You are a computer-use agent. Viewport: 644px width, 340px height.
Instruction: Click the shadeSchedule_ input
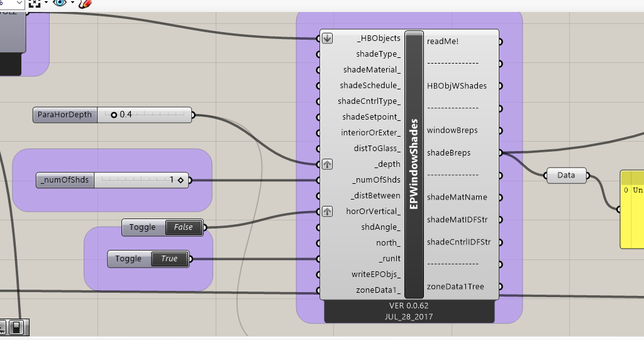click(x=370, y=86)
